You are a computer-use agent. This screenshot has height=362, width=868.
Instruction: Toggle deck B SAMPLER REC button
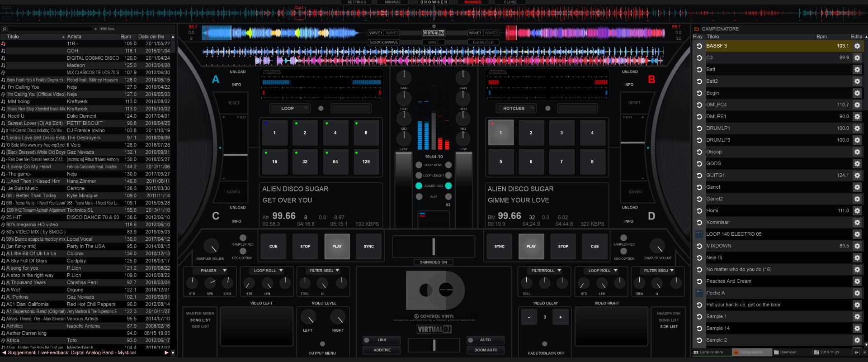coord(623,238)
